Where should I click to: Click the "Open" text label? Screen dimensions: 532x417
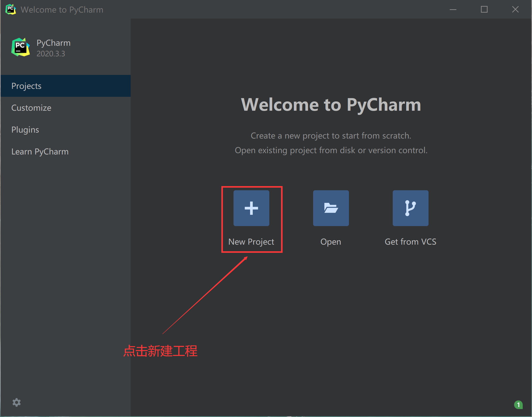331,242
